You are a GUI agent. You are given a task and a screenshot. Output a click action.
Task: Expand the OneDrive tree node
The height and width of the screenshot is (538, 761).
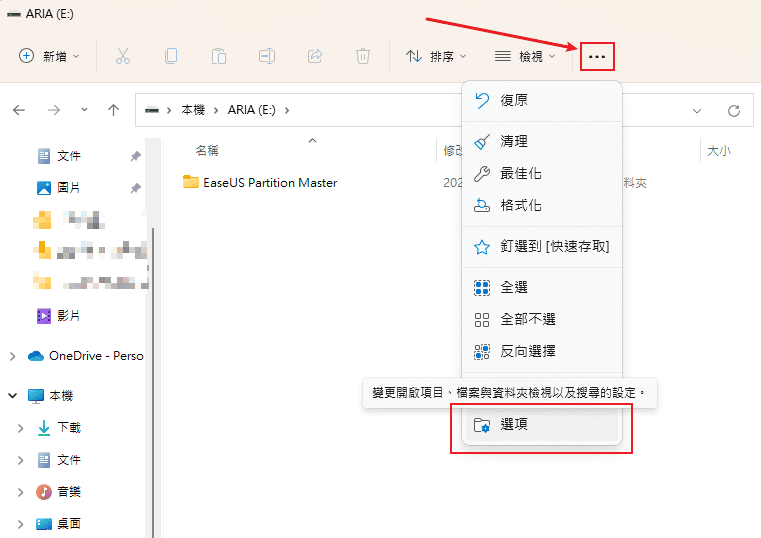tap(13, 356)
